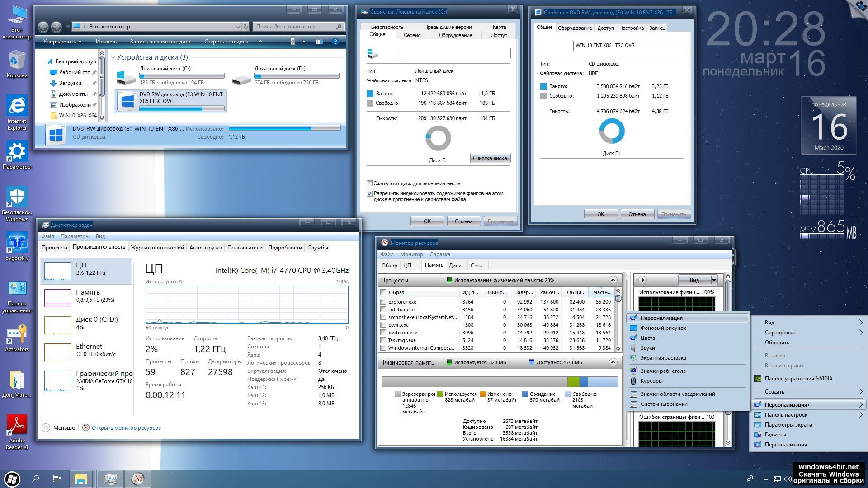Click taskbar search magnifier icon
Image resolution: width=868 pixels, height=488 pixels.
click(36, 479)
